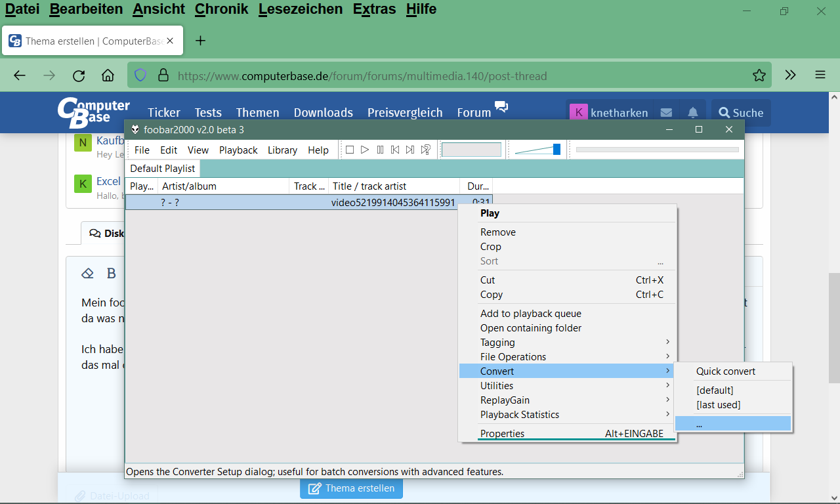Image resolution: width=840 pixels, height=504 pixels.
Task: Select the [last used] convert preset
Action: [733, 405]
